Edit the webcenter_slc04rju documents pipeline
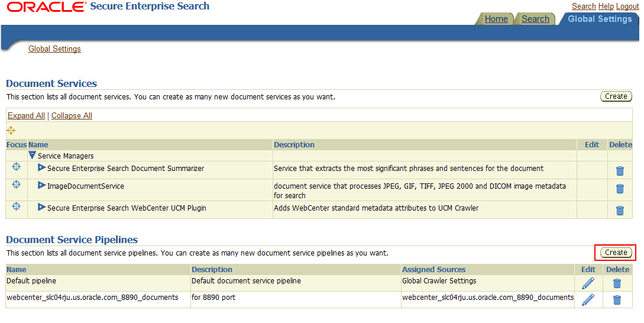 coord(588,299)
